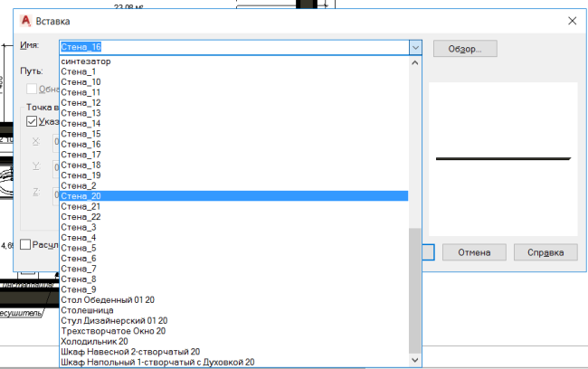Choose Столешница in the block list
This screenshot has width=588, height=369.
(x=87, y=310)
